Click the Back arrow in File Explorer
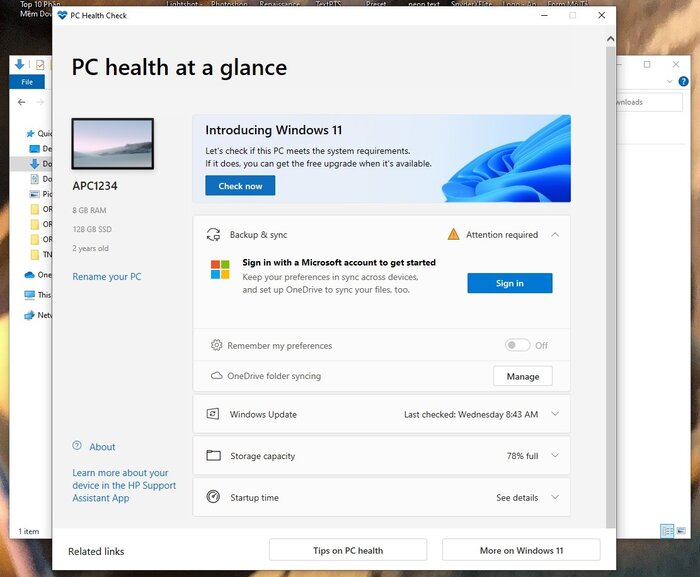700x577 pixels. [x=21, y=102]
